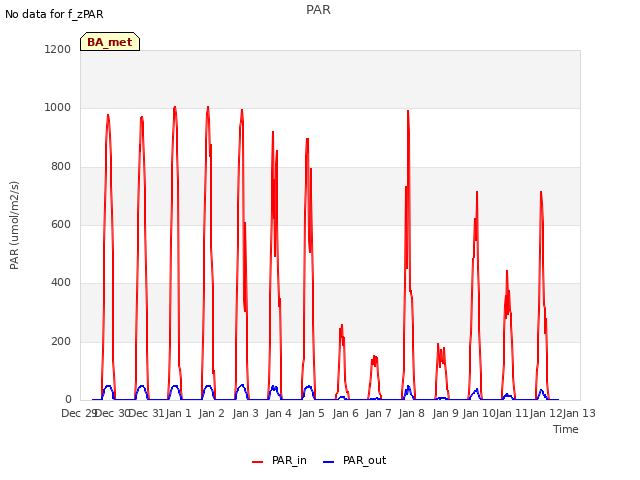Click the 1200 y-axis tick label
Screen dimensions: 640x480
pos(58,49)
